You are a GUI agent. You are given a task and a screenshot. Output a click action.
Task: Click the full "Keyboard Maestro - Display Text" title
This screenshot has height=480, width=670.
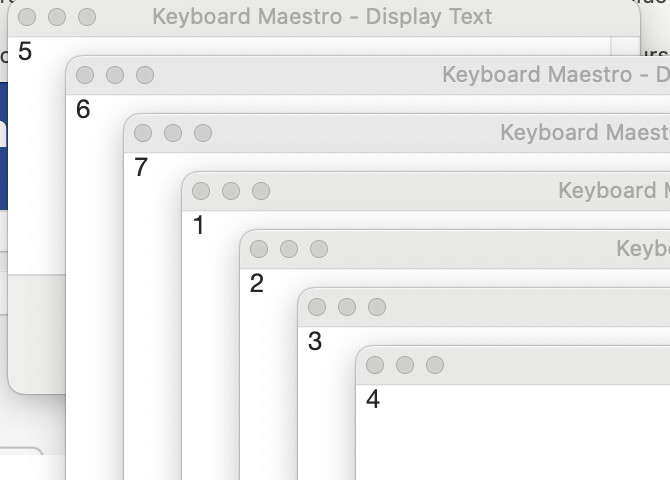click(x=322, y=17)
